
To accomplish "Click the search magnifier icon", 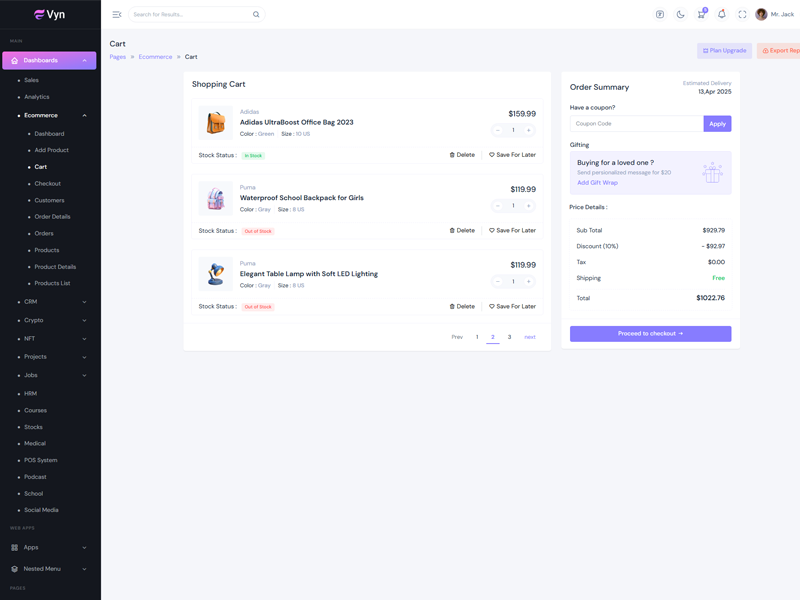I will pos(256,15).
